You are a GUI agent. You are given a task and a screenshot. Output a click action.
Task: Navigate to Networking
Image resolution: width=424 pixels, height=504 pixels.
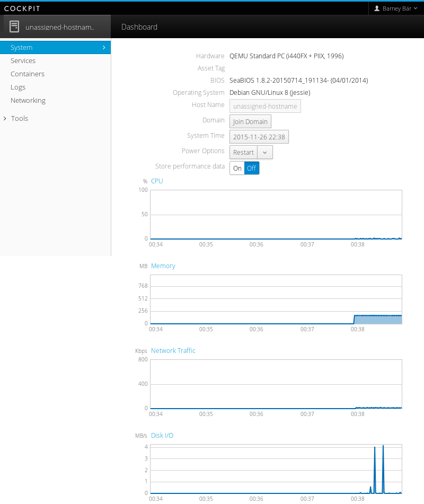click(28, 101)
